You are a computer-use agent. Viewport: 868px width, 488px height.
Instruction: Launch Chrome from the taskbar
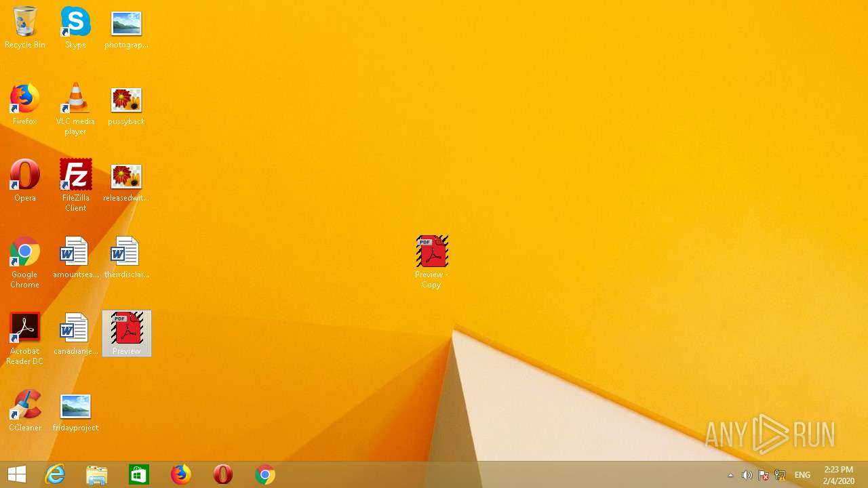[265, 474]
